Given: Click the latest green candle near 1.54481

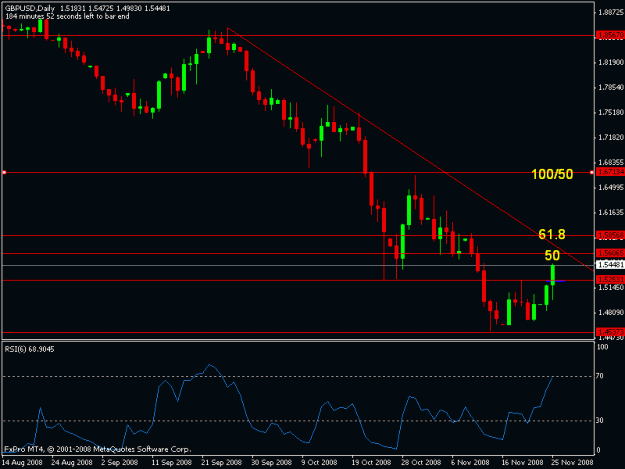Looking at the screenshot, I should tap(553, 275).
